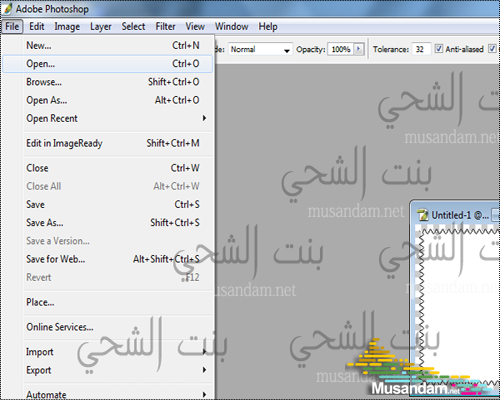Screen dimensions: 500x400
Task: Close the File menu via File
Action: (x=12, y=26)
